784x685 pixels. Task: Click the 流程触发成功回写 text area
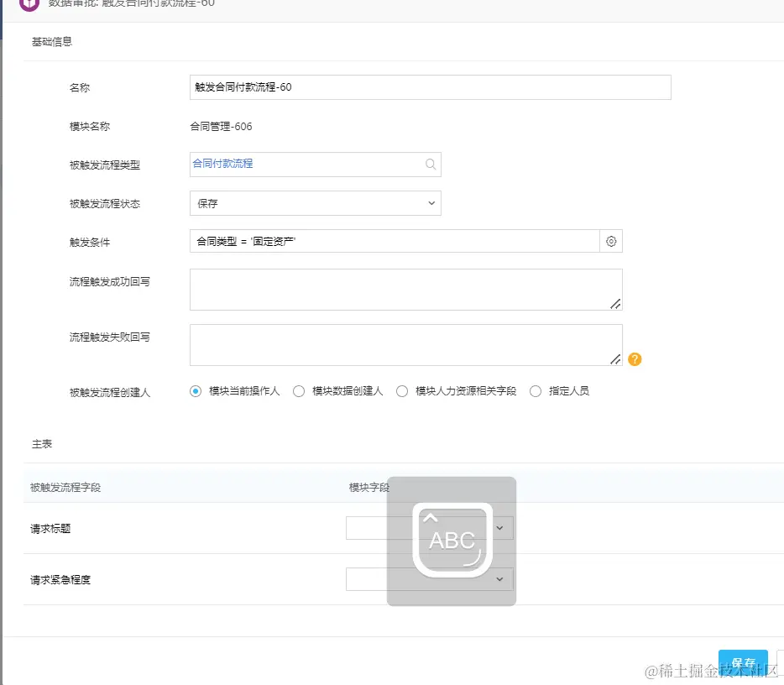[406, 290]
